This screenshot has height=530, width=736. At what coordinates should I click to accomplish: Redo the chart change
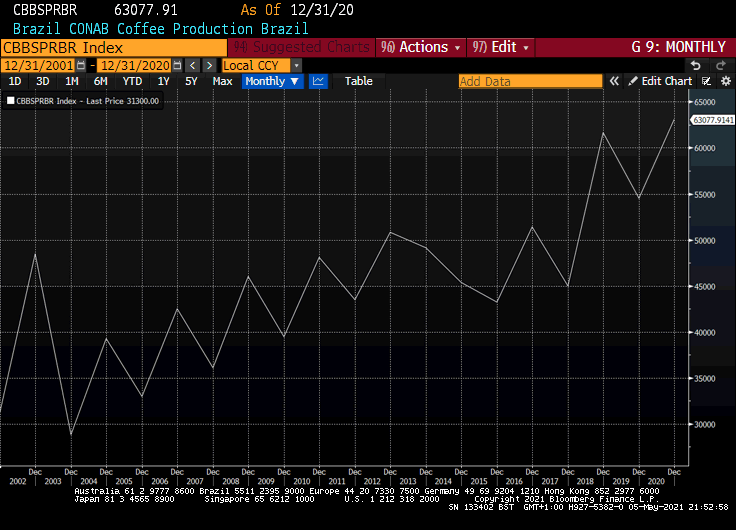(x=721, y=65)
